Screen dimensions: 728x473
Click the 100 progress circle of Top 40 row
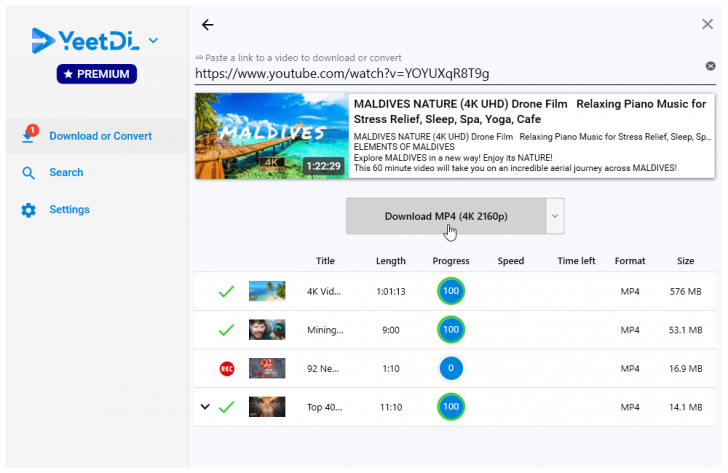tap(451, 407)
